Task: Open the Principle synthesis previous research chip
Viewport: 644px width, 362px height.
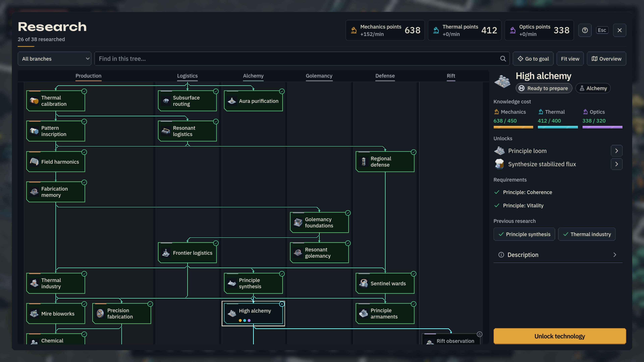Action: [524, 234]
